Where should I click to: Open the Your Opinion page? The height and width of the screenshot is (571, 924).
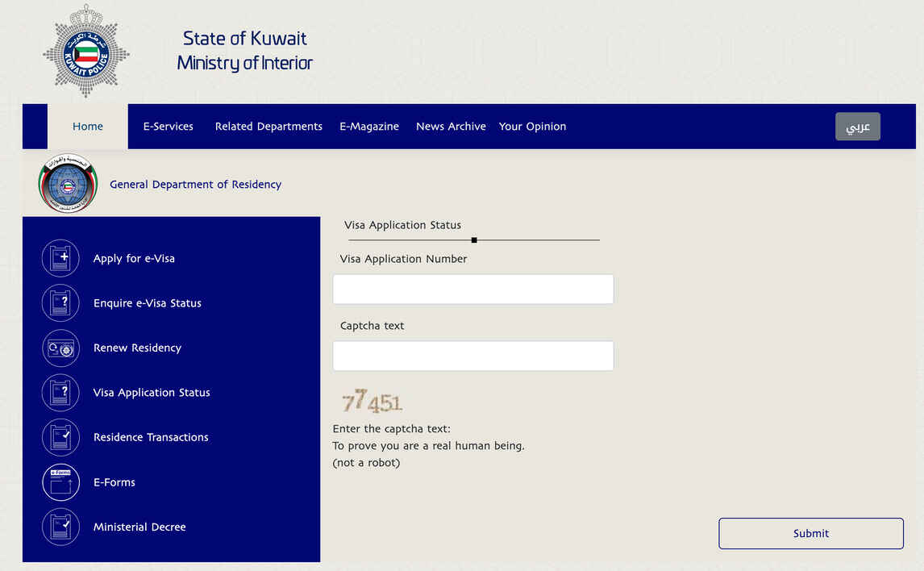pyautogui.click(x=532, y=126)
